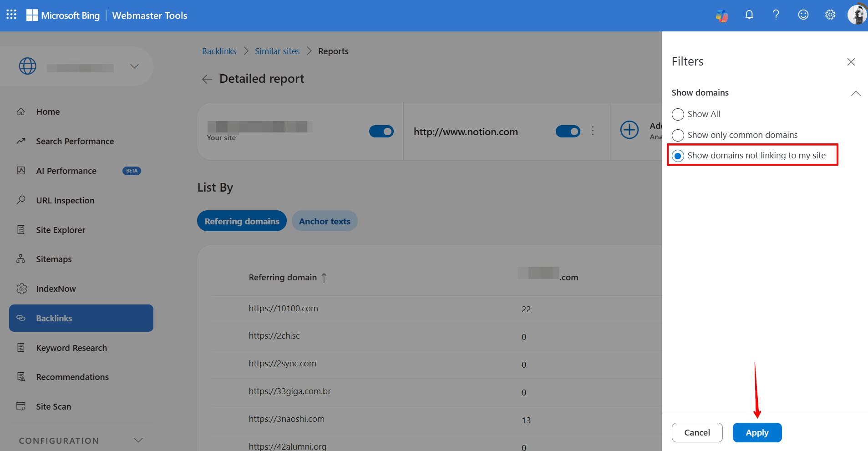The image size is (868, 451).
Task: Go back with the Detailed report arrow
Action: 207,79
